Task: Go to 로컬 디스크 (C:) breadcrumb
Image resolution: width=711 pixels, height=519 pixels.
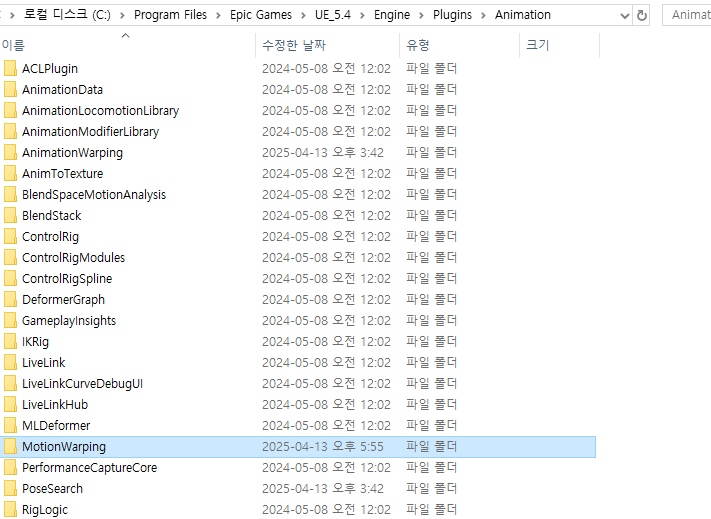Action: (x=67, y=15)
